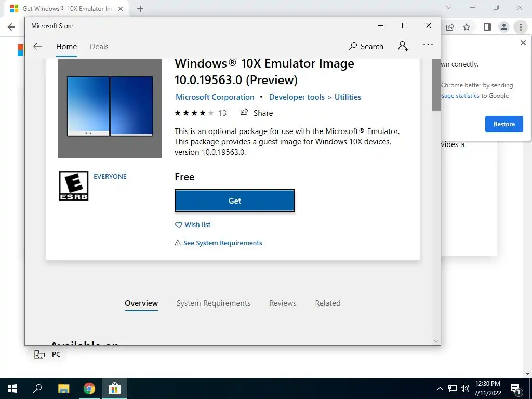Open the account sign-in person icon

tap(403, 46)
